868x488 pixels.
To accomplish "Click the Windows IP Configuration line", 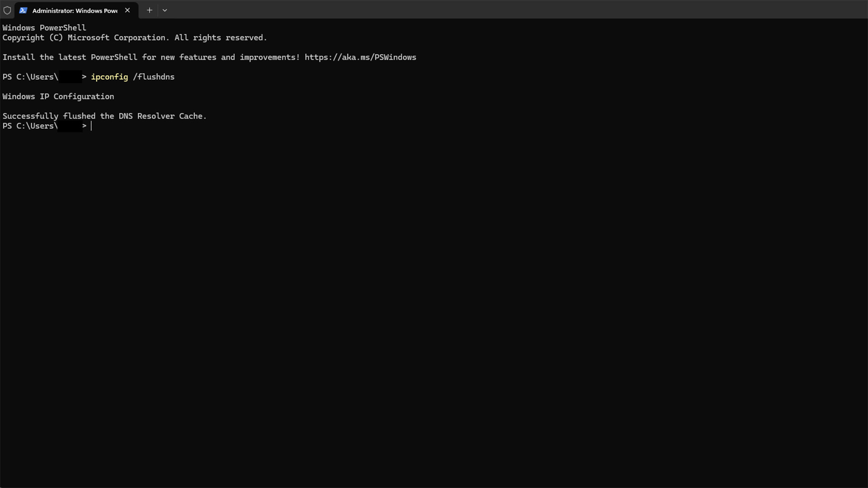I will point(58,97).
